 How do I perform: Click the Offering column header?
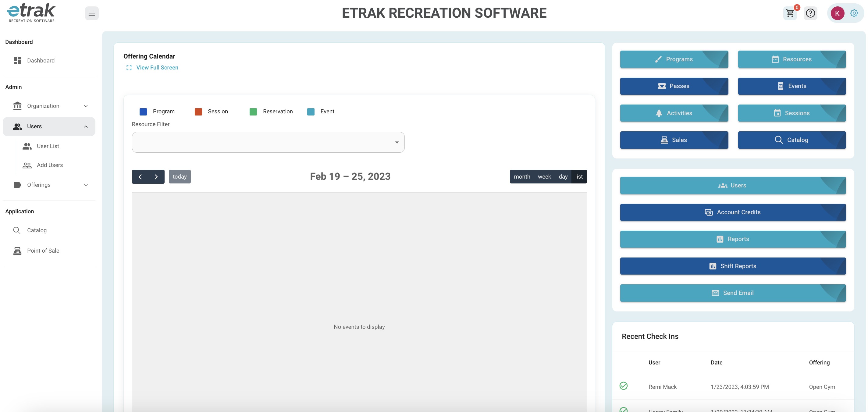tap(819, 362)
